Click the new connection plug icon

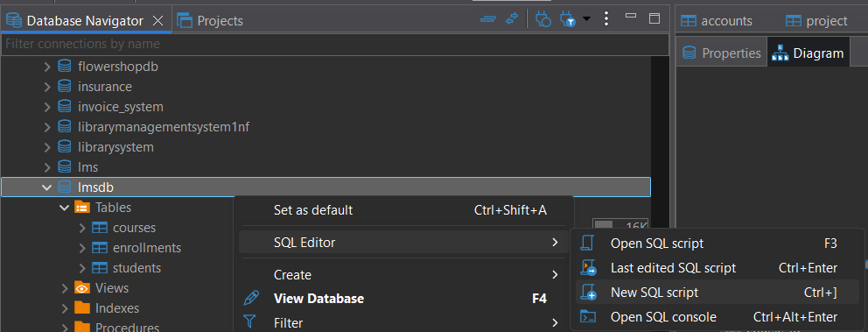pyautogui.click(x=543, y=20)
